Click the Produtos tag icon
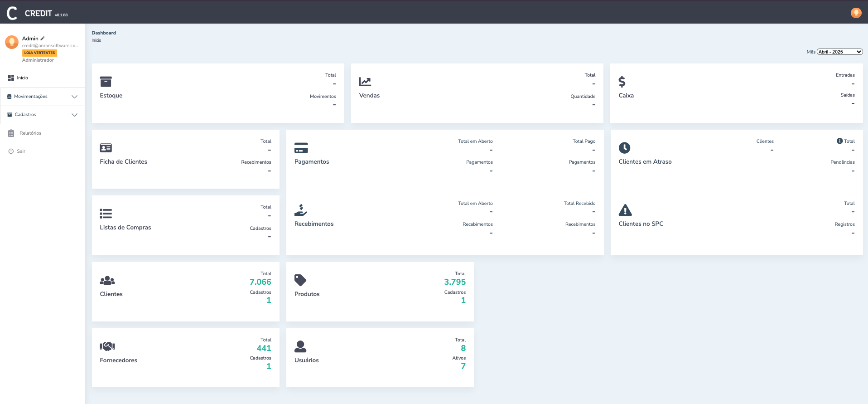This screenshot has height=404, width=868. pyautogui.click(x=300, y=280)
